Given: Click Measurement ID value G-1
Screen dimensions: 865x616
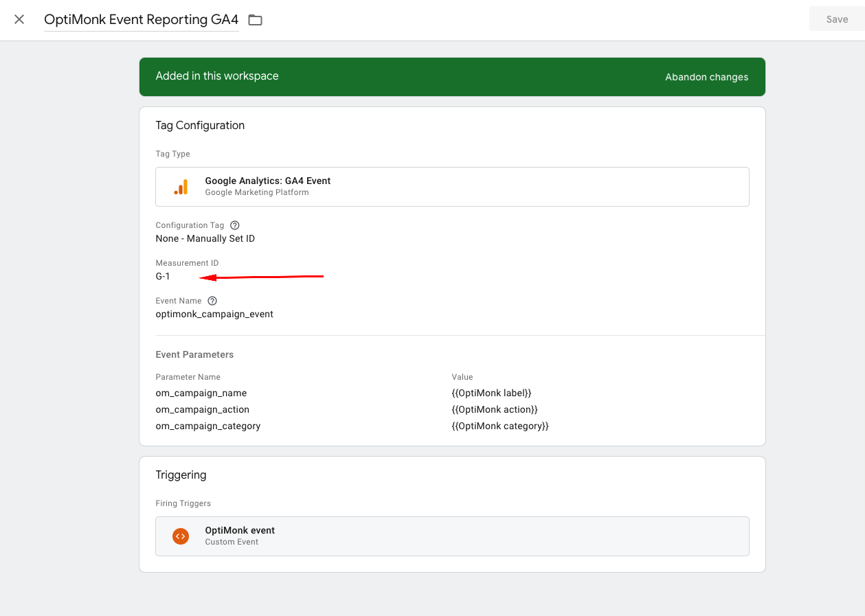Looking at the screenshot, I should click(163, 276).
